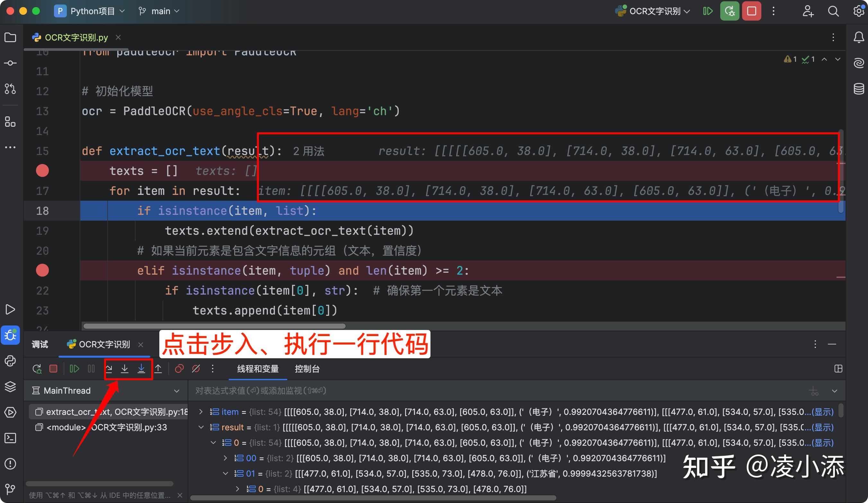The height and width of the screenshot is (503, 868).
Task: Expand the item variable in the debug tree
Action: click(201, 412)
